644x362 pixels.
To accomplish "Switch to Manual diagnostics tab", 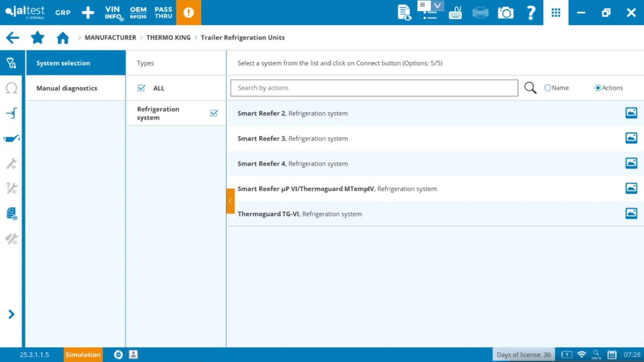I will point(76,88).
